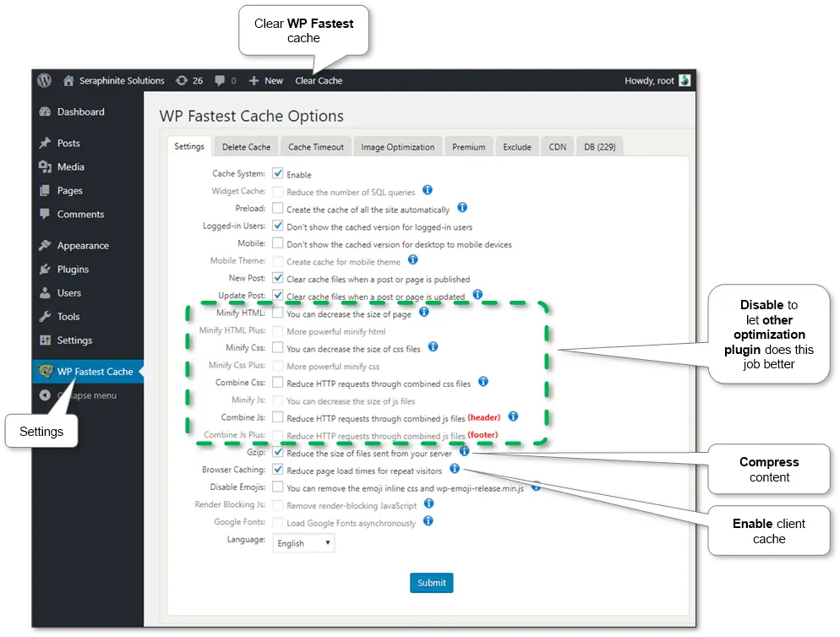Switch to the Settings tab
The width and height of the screenshot is (840, 637).
click(x=189, y=146)
